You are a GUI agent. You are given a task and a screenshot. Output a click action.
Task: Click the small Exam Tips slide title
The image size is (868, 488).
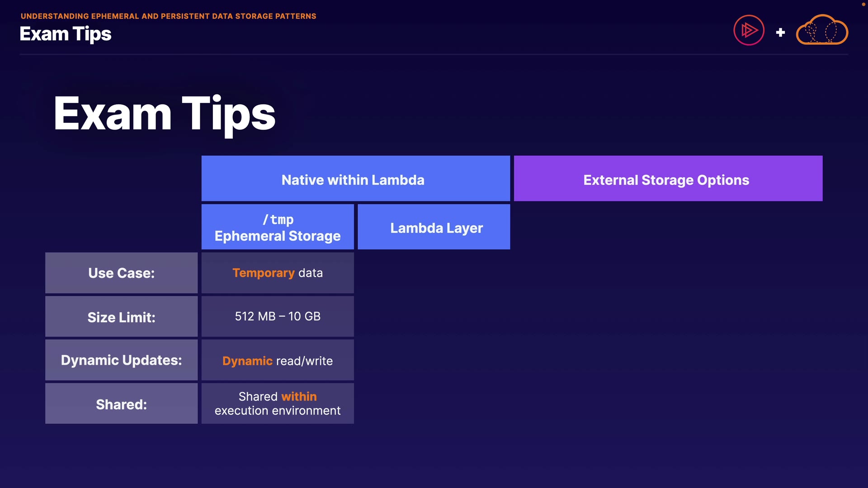(66, 34)
